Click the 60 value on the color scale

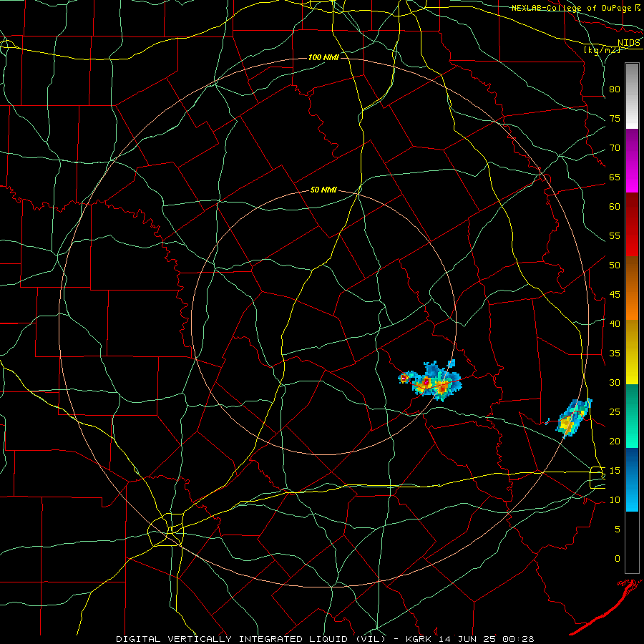(615, 207)
